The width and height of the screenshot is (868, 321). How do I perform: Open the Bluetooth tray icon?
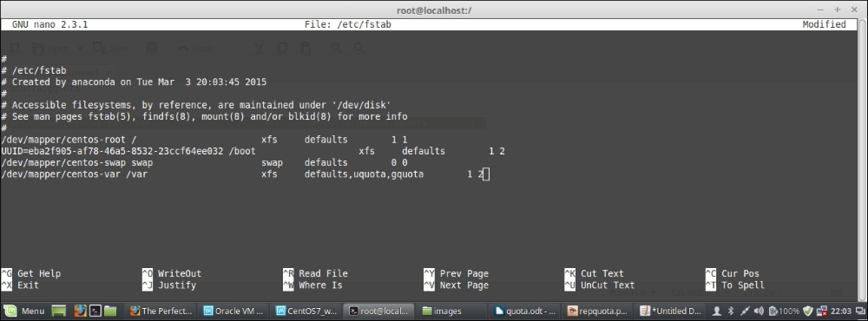click(730, 311)
